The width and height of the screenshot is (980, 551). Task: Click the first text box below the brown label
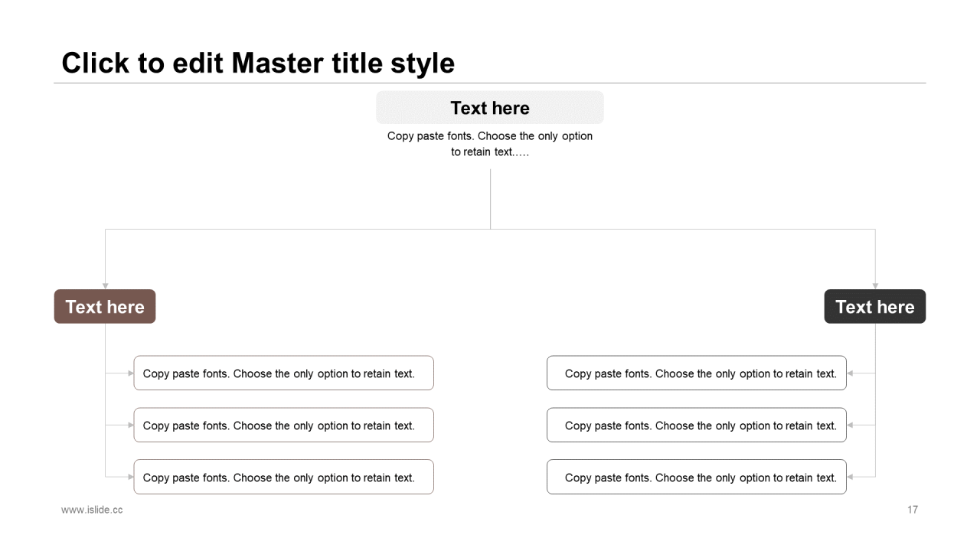click(x=283, y=373)
